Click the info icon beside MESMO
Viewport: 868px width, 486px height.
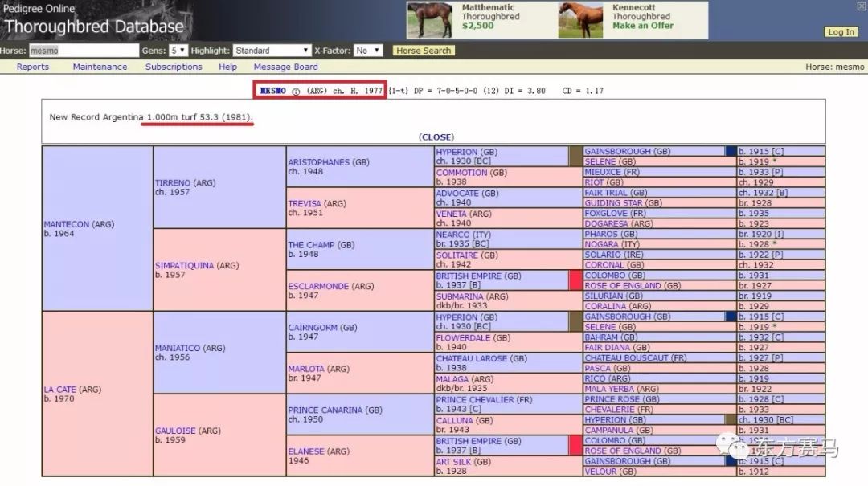[x=296, y=92]
